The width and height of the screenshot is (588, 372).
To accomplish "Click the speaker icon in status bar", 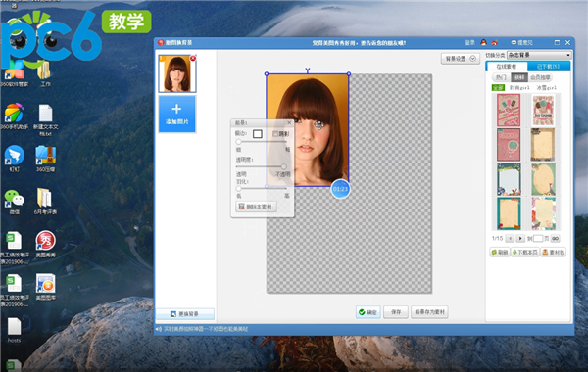I will pos(158,329).
